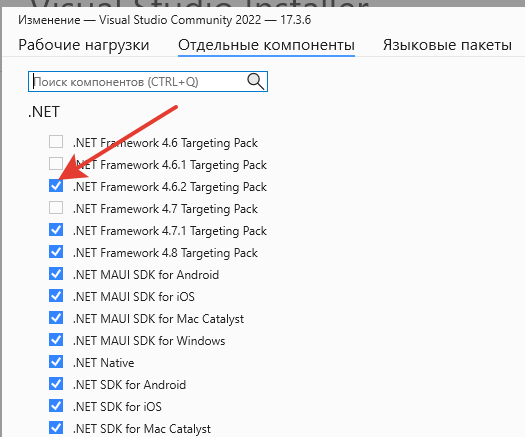Uncheck .NET SDK for Mac Catalyst
This screenshot has width=525, height=437.
click(x=56, y=428)
